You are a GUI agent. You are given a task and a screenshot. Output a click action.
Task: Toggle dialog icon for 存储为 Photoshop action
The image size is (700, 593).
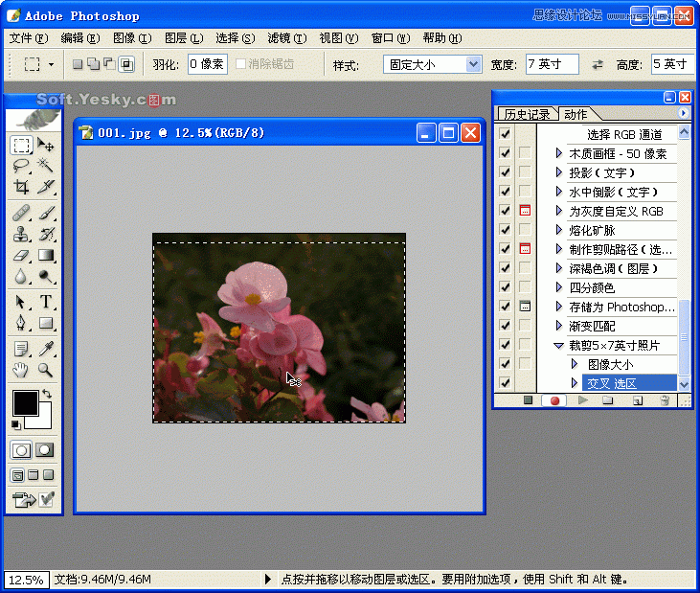(x=525, y=307)
